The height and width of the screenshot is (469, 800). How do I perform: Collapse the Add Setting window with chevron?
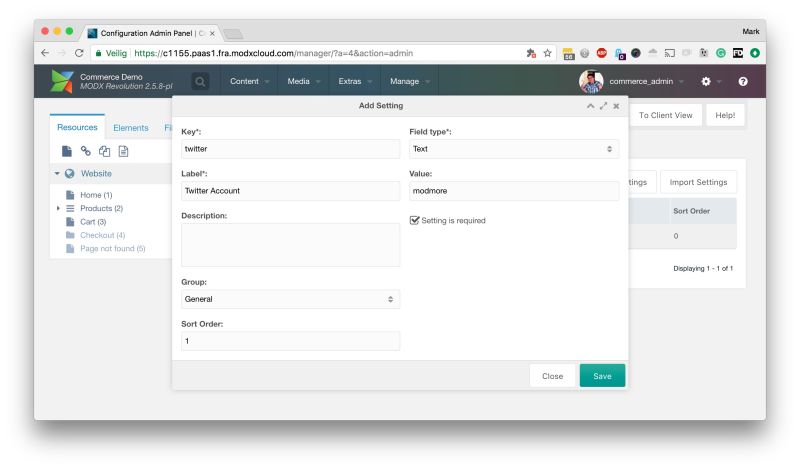click(590, 106)
